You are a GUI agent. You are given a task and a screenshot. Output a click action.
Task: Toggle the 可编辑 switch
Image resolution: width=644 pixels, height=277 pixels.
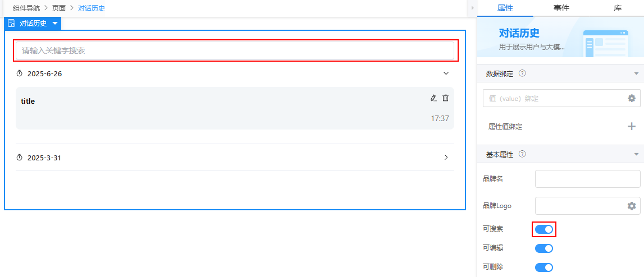pos(544,248)
